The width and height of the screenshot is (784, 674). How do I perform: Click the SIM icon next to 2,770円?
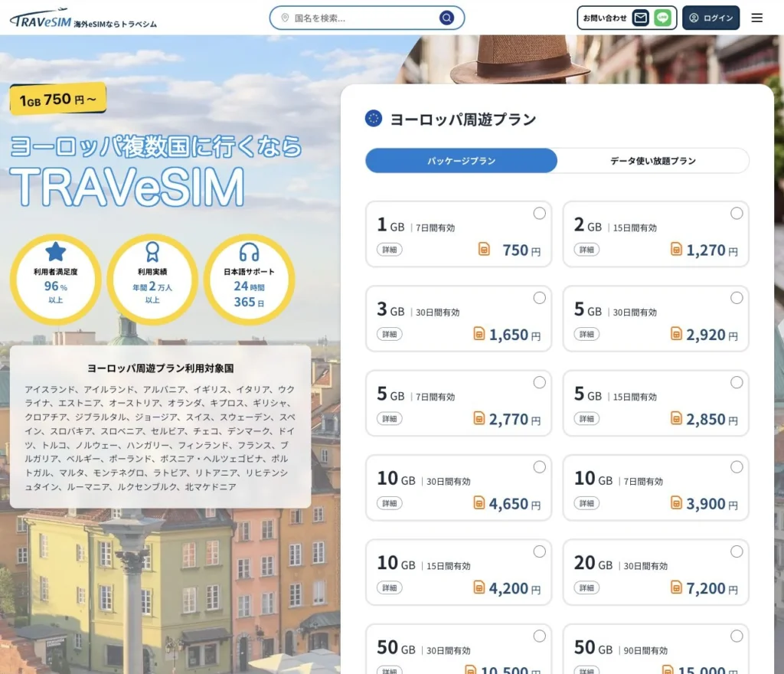[x=479, y=417]
